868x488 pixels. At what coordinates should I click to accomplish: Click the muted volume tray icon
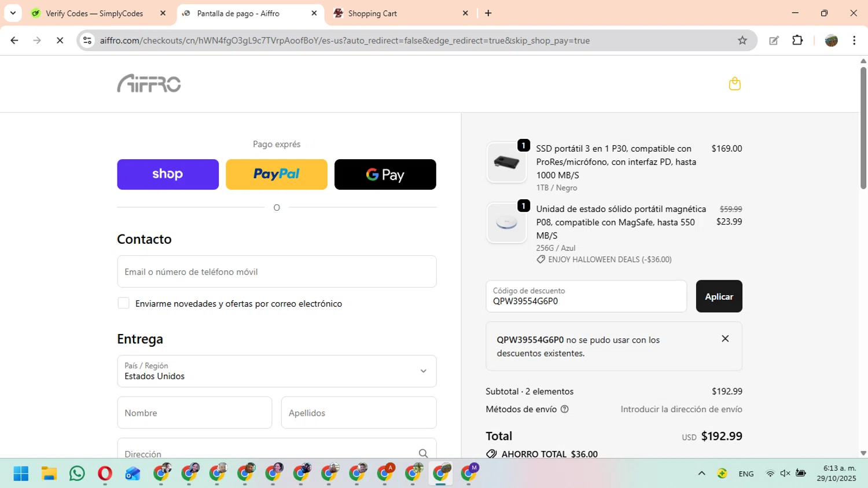(x=785, y=474)
